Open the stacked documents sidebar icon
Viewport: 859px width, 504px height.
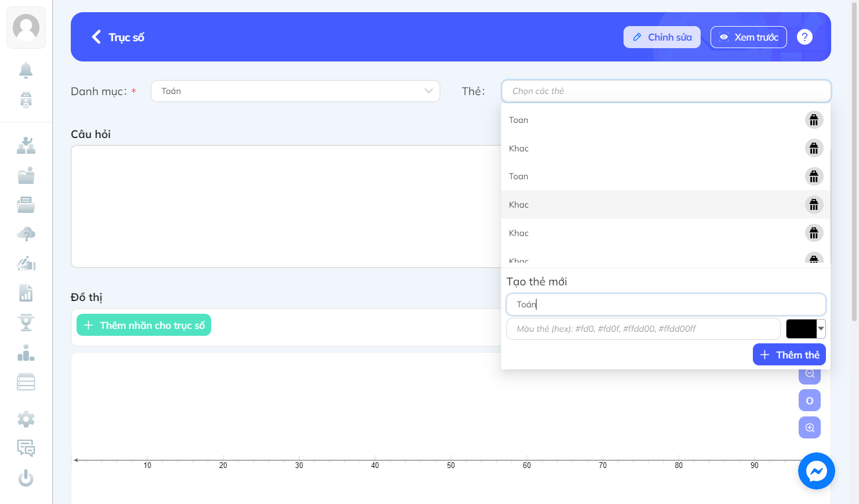point(26,205)
